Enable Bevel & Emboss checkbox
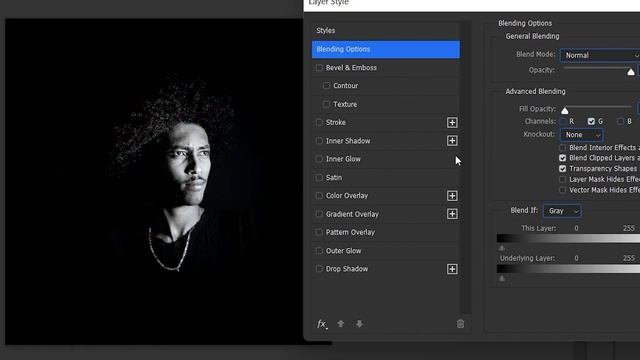 pyautogui.click(x=319, y=68)
